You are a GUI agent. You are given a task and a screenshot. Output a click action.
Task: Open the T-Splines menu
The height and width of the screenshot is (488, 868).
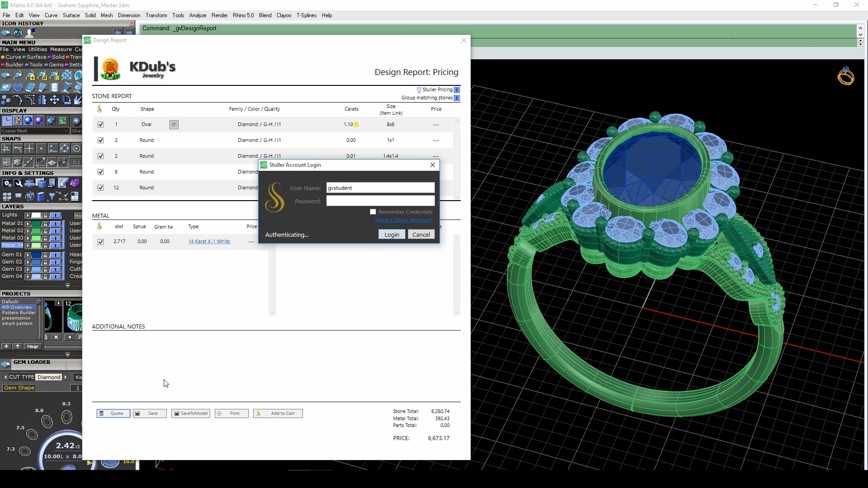(x=307, y=15)
